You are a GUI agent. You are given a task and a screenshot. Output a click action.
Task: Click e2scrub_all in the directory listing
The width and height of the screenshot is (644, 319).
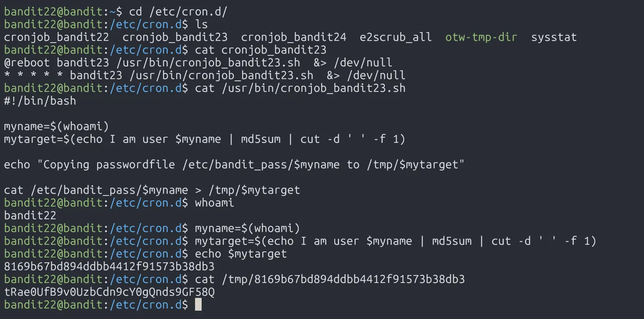pos(395,37)
